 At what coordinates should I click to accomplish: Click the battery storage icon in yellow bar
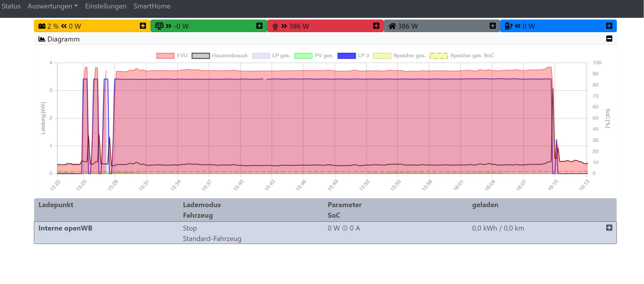click(x=42, y=26)
